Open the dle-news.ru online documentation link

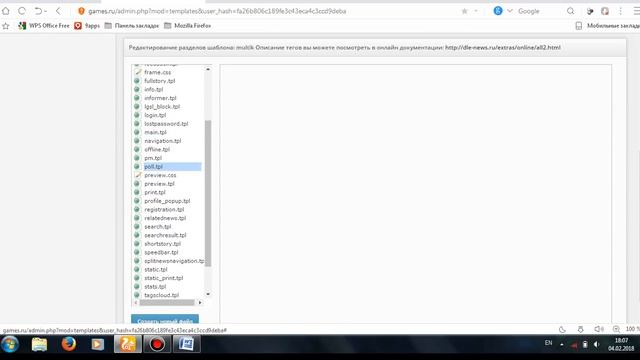[x=502, y=47]
